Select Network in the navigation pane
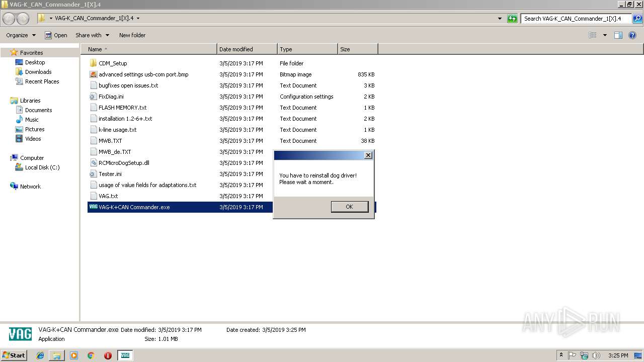This screenshot has width=644, height=362. point(30,187)
